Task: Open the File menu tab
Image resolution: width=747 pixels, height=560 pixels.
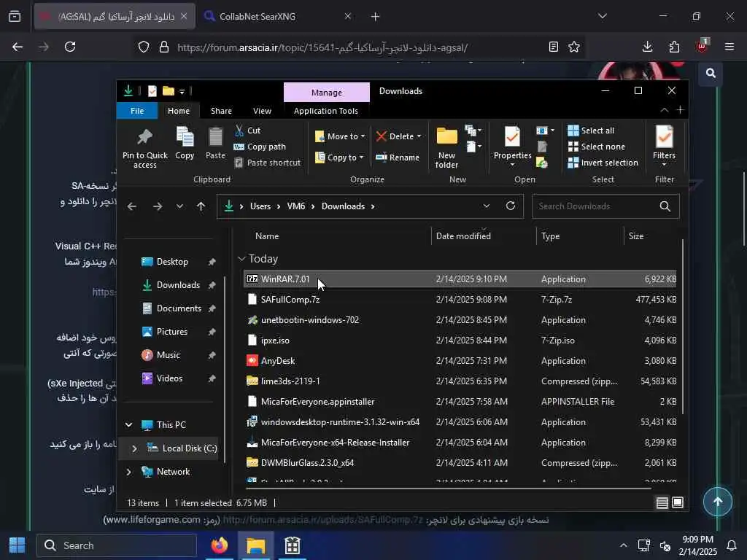Action: pyautogui.click(x=137, y=111)
